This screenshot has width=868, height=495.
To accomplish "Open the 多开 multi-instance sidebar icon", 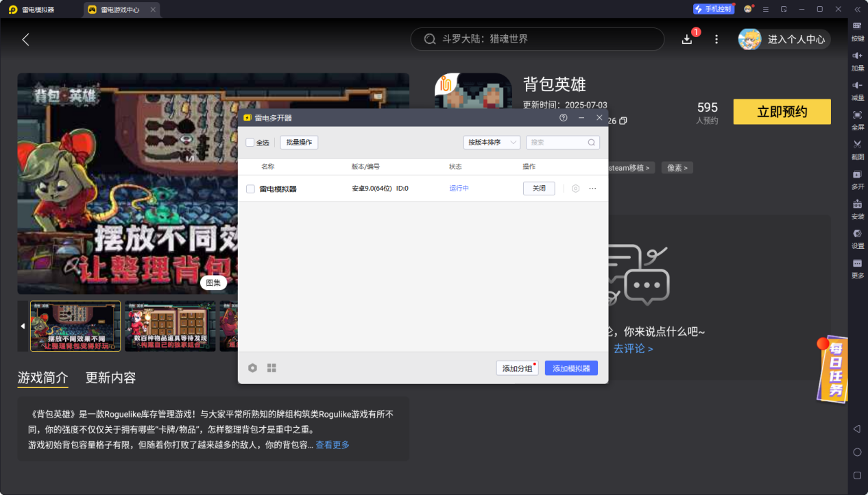I will point(857,178).
